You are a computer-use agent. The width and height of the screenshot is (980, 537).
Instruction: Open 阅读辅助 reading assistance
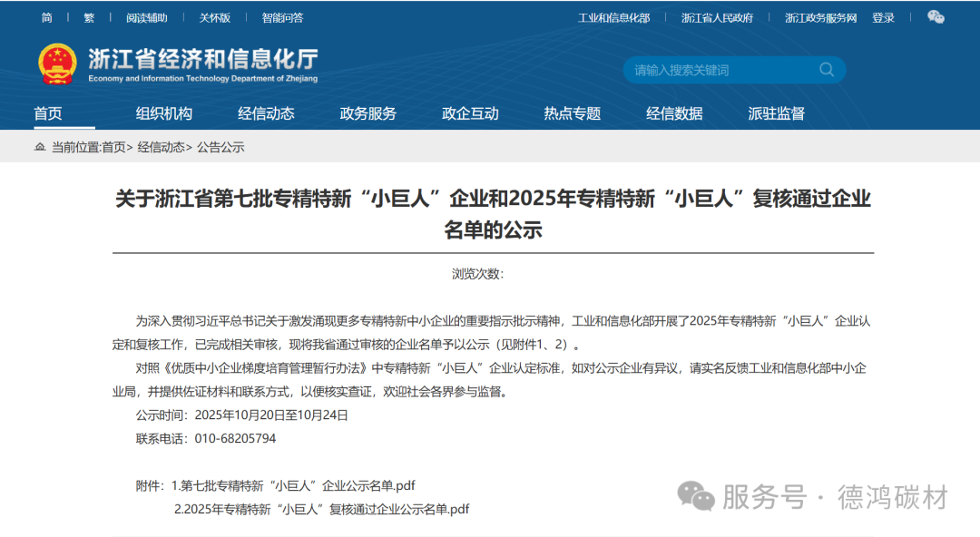tap(146, 17)
